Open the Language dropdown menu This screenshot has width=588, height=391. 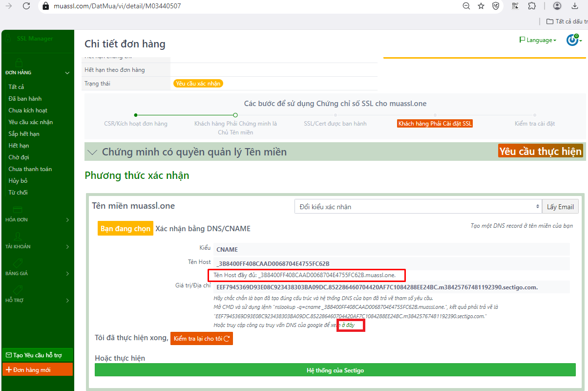pos(538,40)
